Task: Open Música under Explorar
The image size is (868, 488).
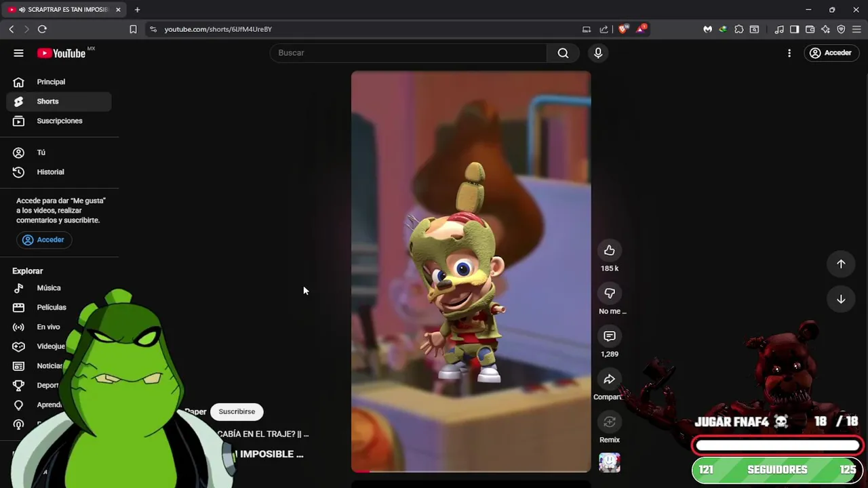Action: coord(60,288)
